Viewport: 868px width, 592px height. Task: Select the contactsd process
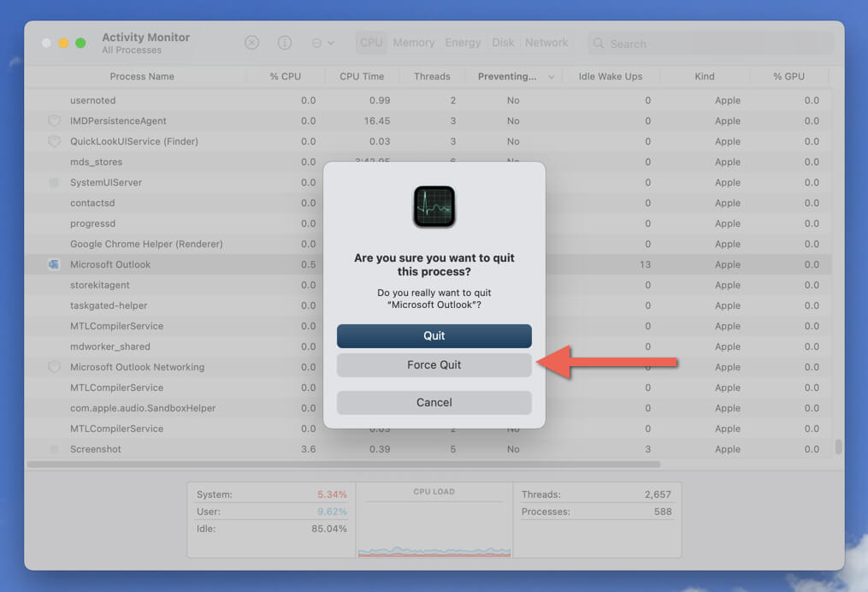92,203
